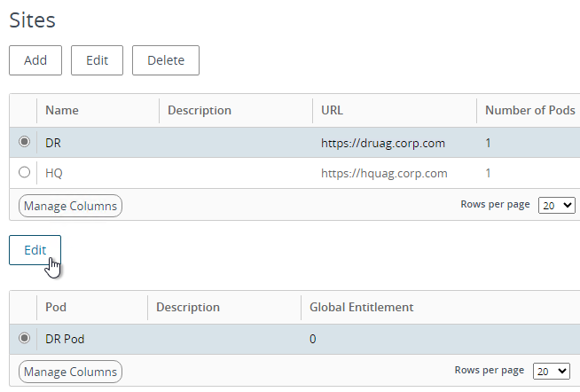
Task: Click the https://druag.corp.com URL cell
Action: 383,143
